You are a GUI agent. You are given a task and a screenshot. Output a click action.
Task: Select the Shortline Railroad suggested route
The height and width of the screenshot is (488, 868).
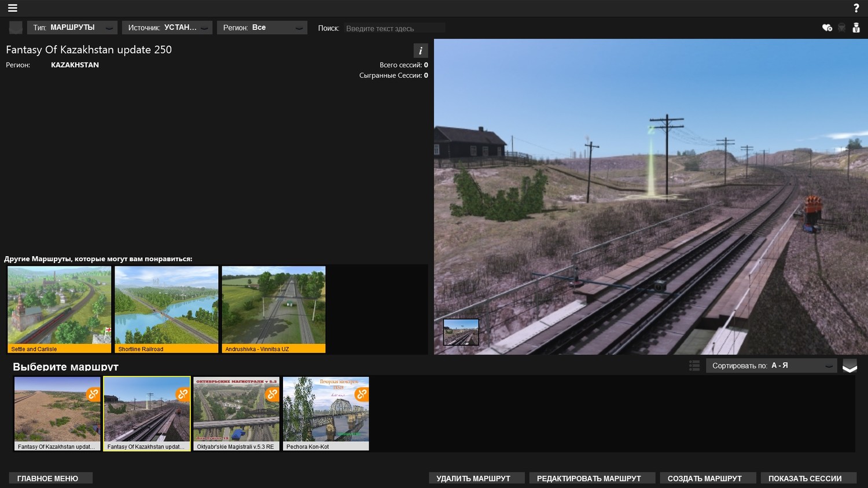tap(167, 309)
